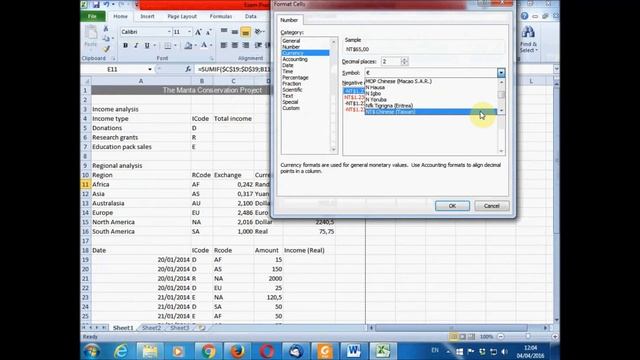Align cell text to the left

[x=224, y=45]
